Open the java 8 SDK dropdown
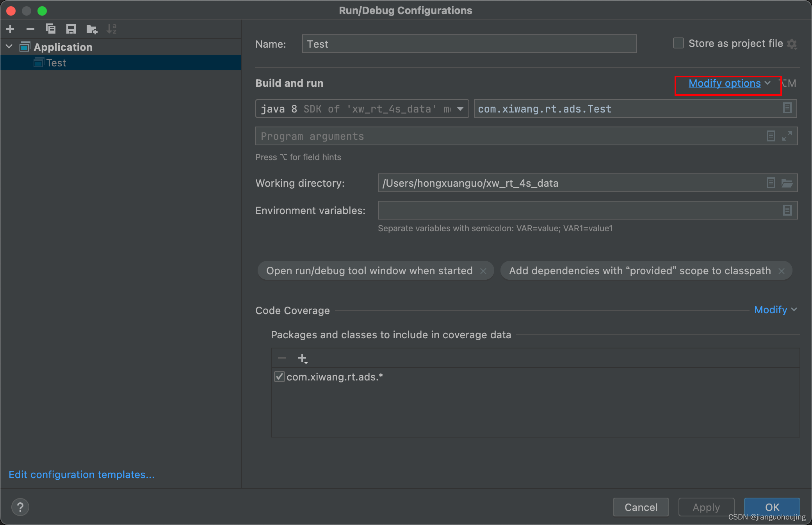The image size is (812, 525). tap(460, 109)
